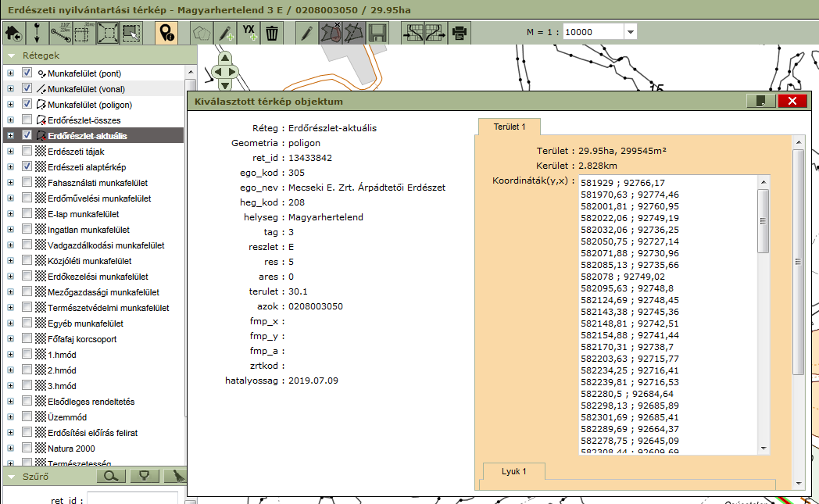Enable the Erdőrészlet-összes layer checkbox
The width and height of the screenshot is (819, 504).
click(x=27, y=120)
